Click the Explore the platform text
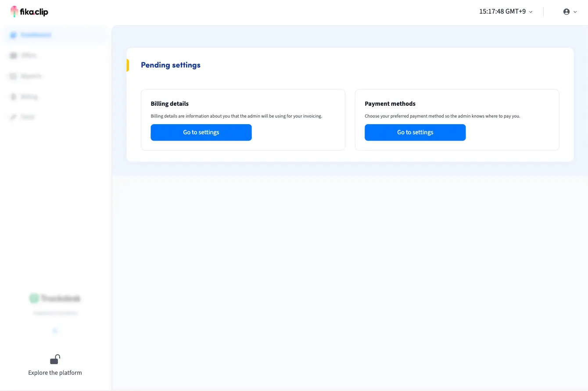The height and width of the screenshot is (391, 588). [x=55, y=373]
